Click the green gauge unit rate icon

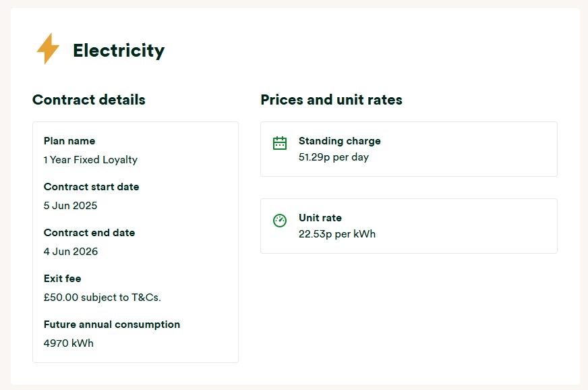(280, 220)
